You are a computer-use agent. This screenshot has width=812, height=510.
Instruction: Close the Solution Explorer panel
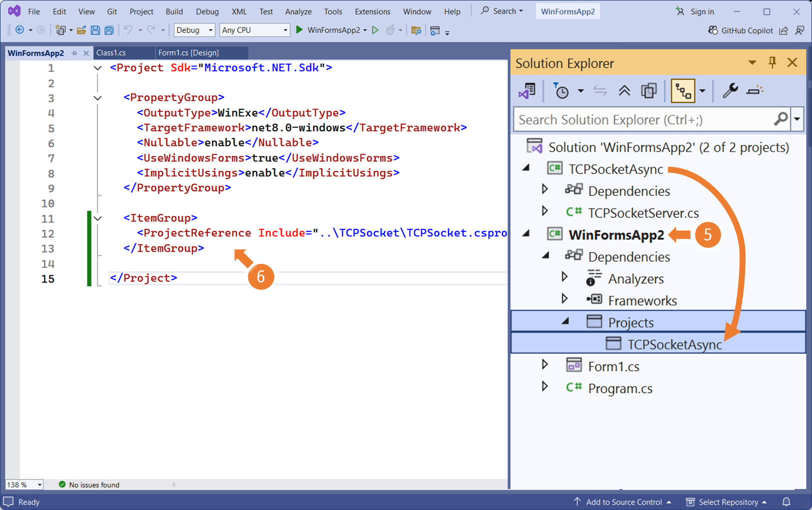click(x=793, y=62)
